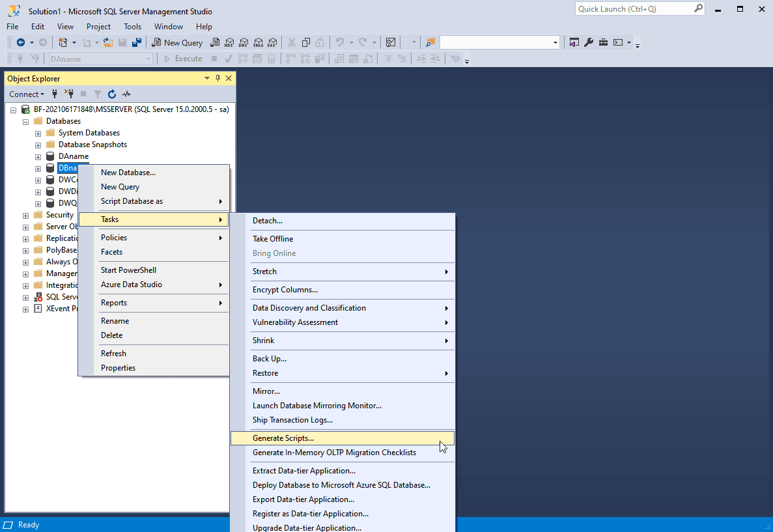
Task: Open the Stretch submenu
Action: [x=342, y=271]
